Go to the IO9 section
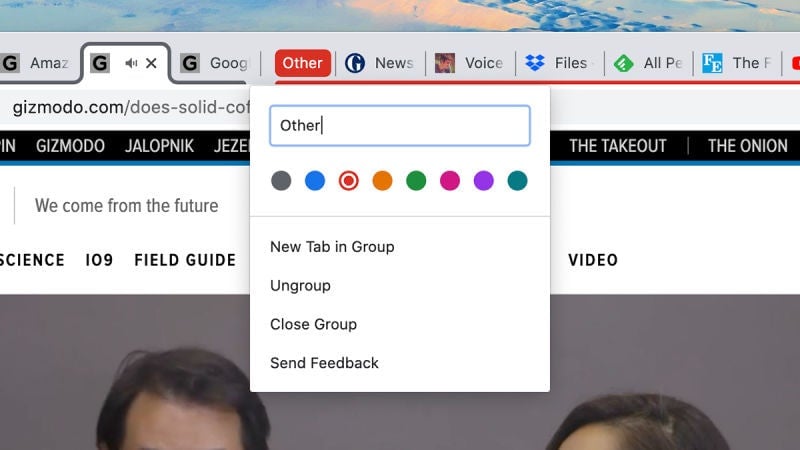This screenshot has width=800, height=450. (x=99, y=260)
